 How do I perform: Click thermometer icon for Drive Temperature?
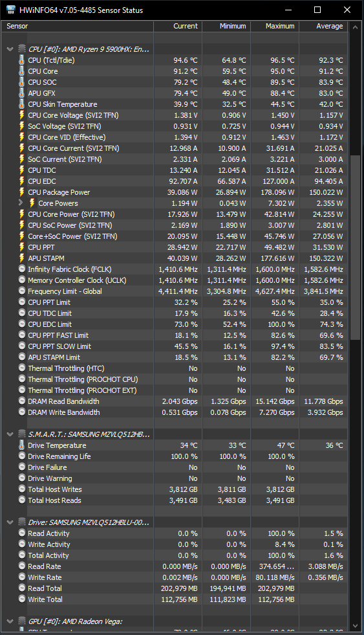tap(22, 445)
